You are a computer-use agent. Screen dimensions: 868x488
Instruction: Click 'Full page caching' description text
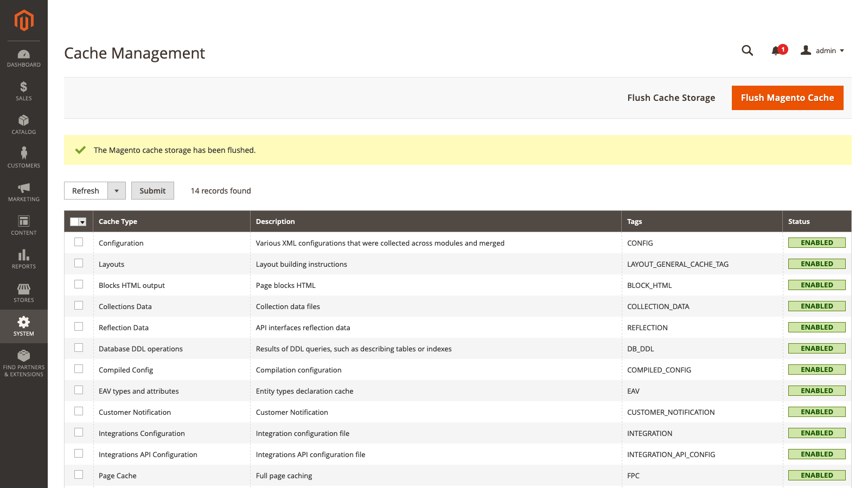coord(284,476)
